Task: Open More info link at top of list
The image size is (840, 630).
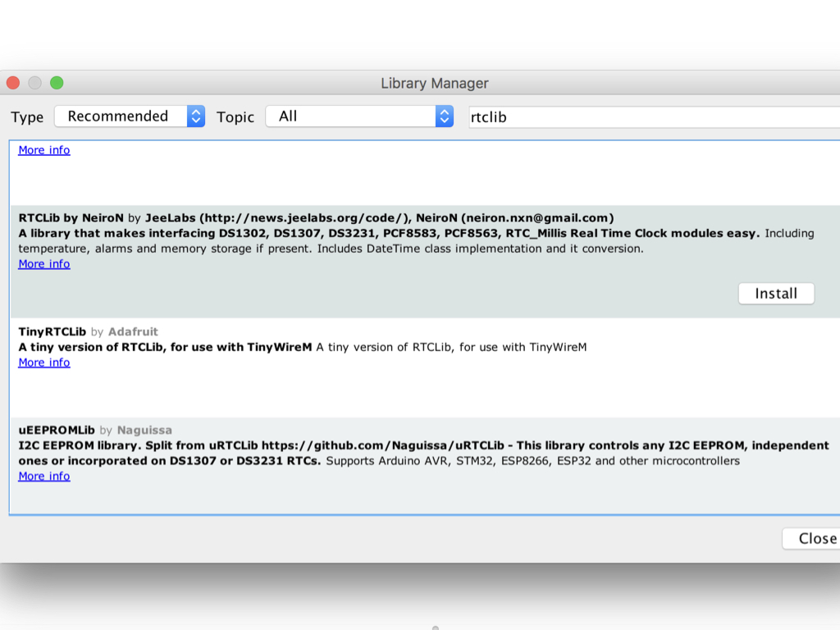Action: (x=44, y=150)
